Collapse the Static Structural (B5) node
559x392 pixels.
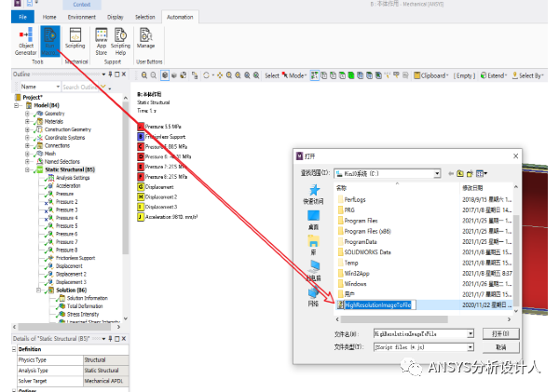[27, 170]
